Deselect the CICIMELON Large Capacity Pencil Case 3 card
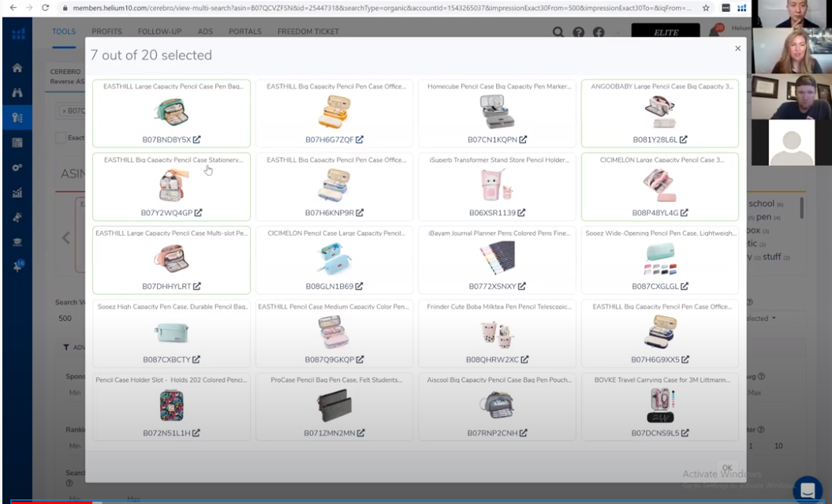This screenshot has width=832, height=504. [660, 187]
